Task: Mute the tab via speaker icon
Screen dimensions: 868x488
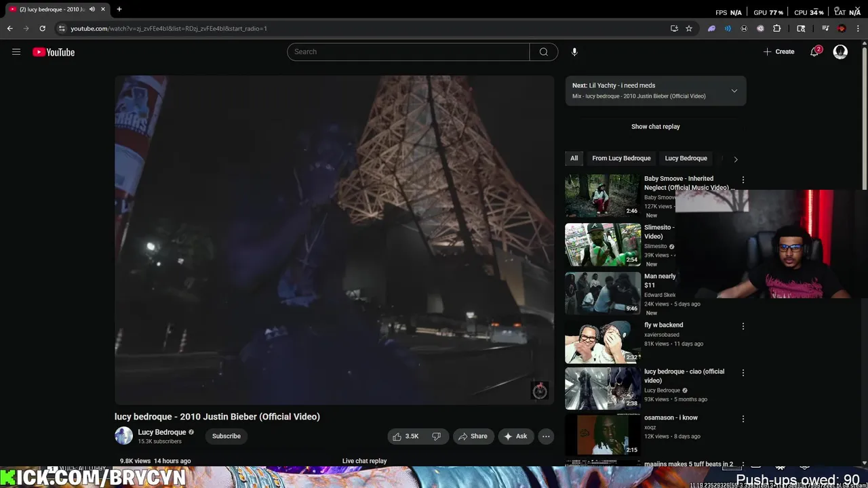Action: point(92,9)
